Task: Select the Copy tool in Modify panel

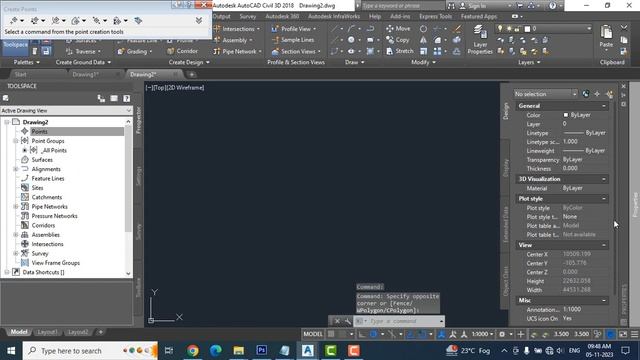Action: (398, 40)
